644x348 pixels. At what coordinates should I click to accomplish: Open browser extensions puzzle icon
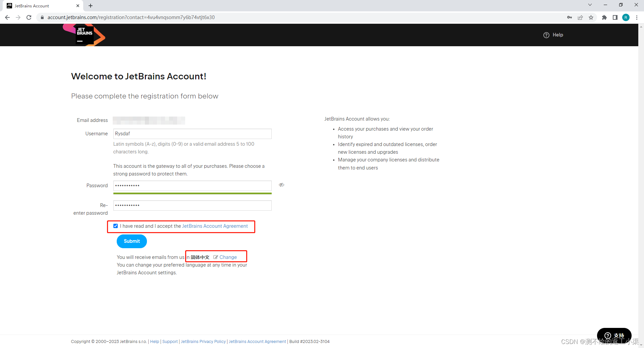[x=604, y=17]
